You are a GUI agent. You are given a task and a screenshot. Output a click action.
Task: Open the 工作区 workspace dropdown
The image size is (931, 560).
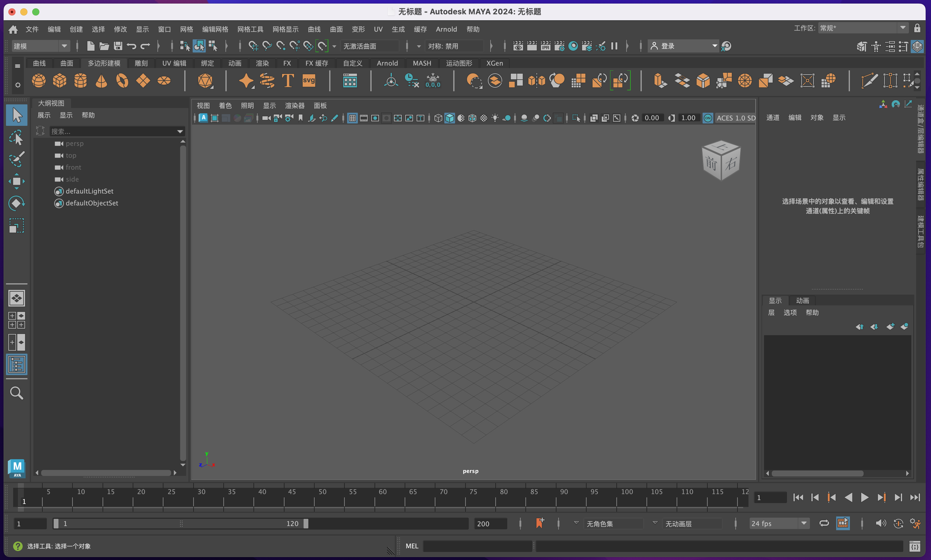(x=903, y=28)
